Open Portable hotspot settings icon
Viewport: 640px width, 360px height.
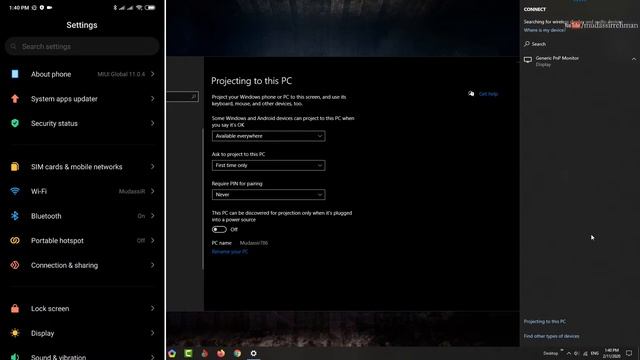(x=15, y=240)
